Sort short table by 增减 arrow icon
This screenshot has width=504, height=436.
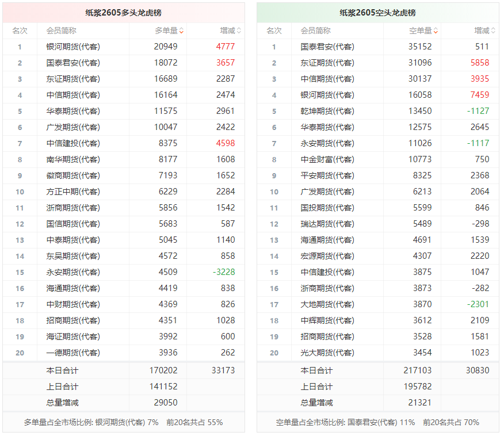[493, 31]
